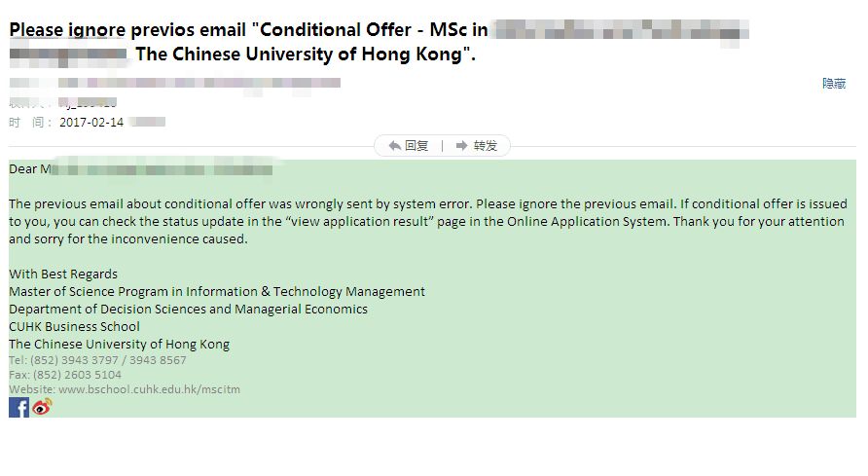Click the Tel phone number line
Viewport: 868px width, 476px height.
point(97,360)
